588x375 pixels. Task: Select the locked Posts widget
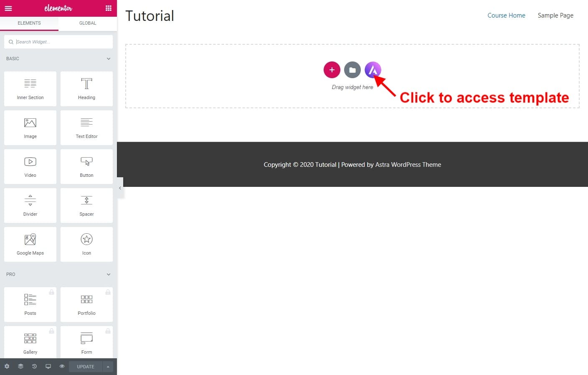(x=30, y=304)
